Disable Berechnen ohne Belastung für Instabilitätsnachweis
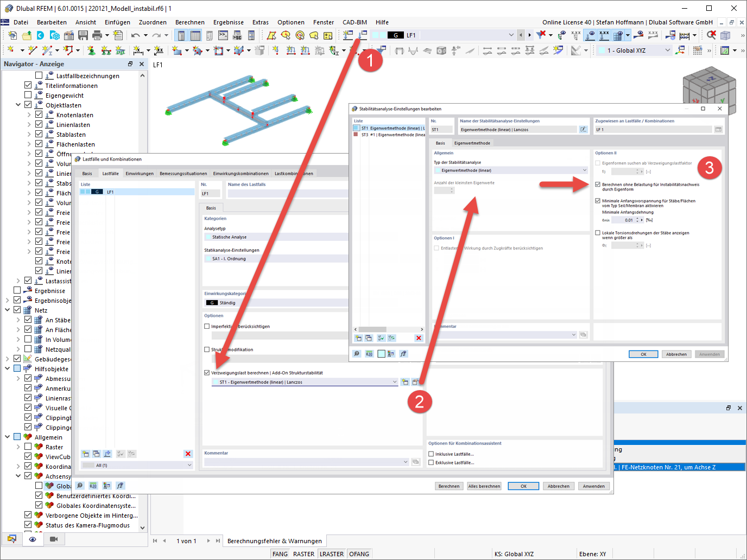The height and width of the screenshot is (560, 747). (597, 184)
